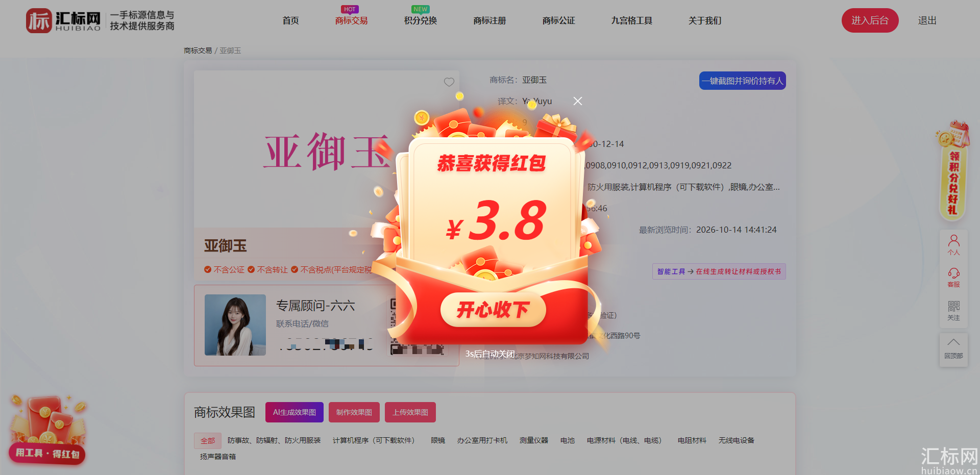Open 客服 customer service icon
The height and width of the screenshot is (475, 980).
953,278
